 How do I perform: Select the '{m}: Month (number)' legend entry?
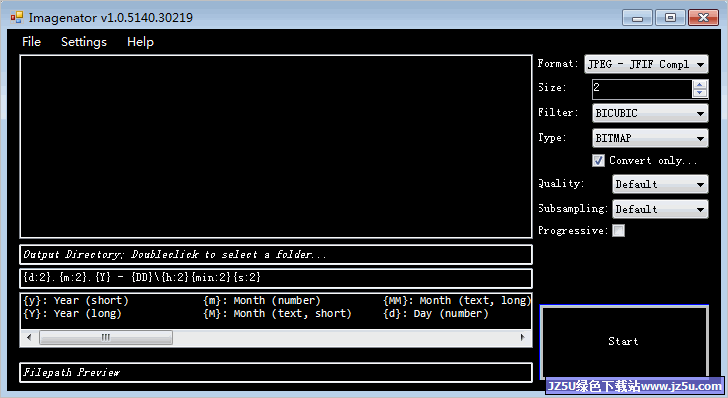[x=262, y=300]
